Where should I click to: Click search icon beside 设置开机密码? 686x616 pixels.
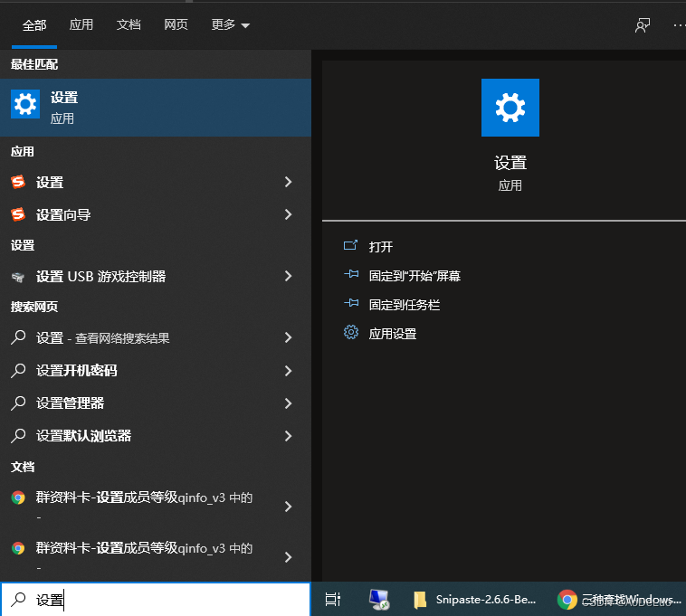18,370
